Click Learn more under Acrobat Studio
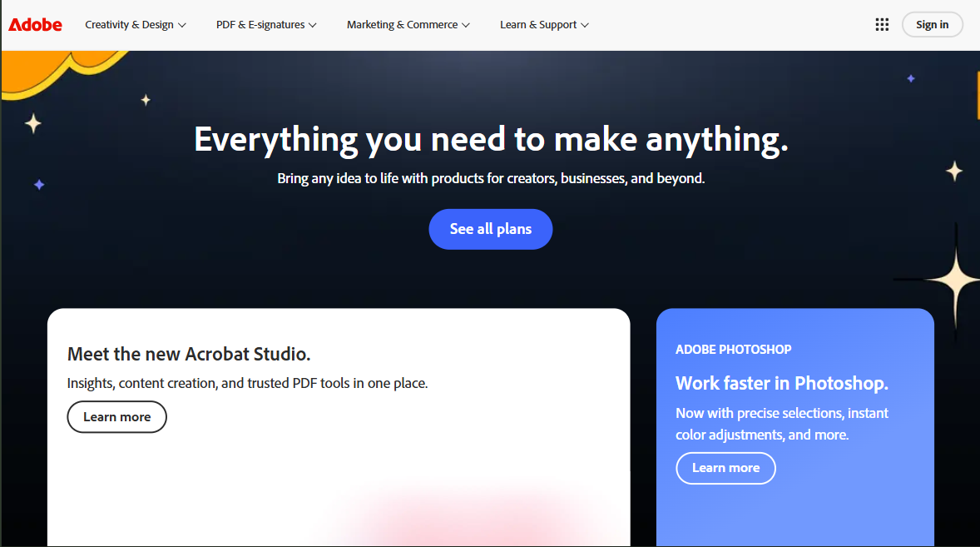The image size is (980, 547). [x=116, y=417]
